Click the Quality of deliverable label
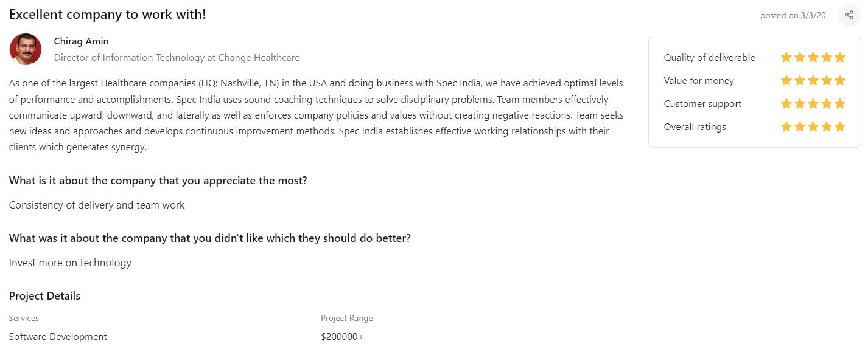This screenshot has height=355, width=868. [709, 58]
